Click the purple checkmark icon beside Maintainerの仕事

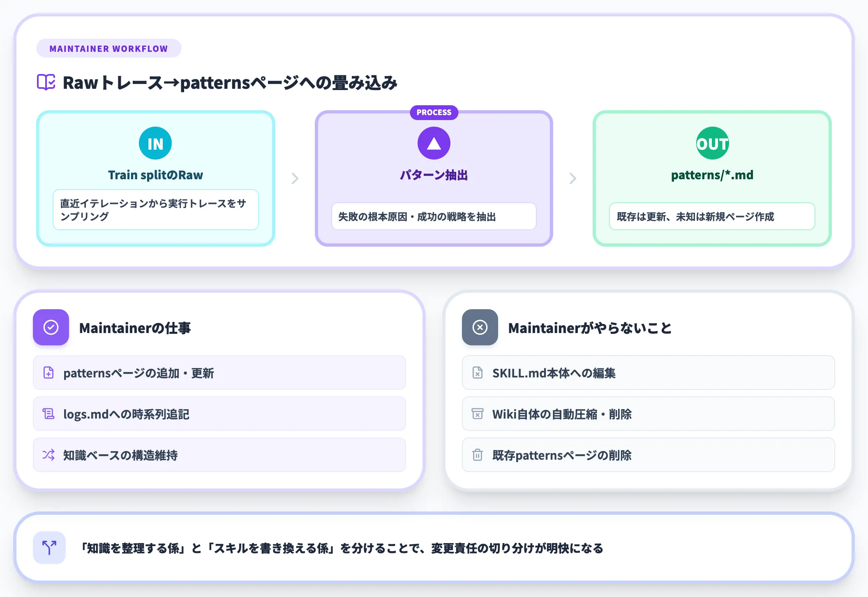pos(51,327)
